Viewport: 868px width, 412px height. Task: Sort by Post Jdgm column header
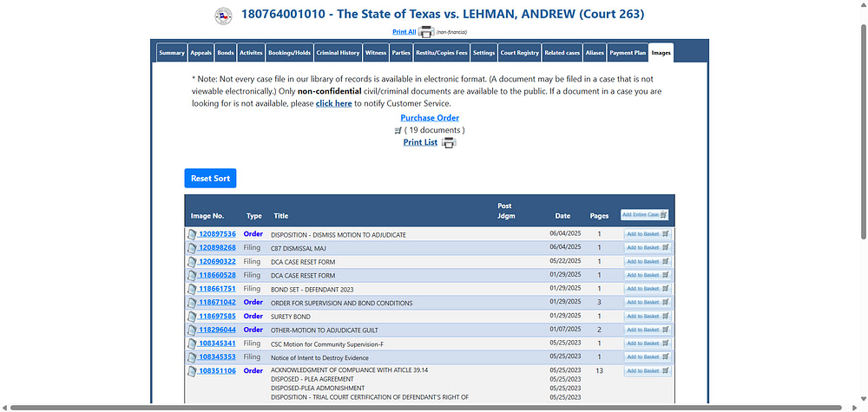pos(507,211)
